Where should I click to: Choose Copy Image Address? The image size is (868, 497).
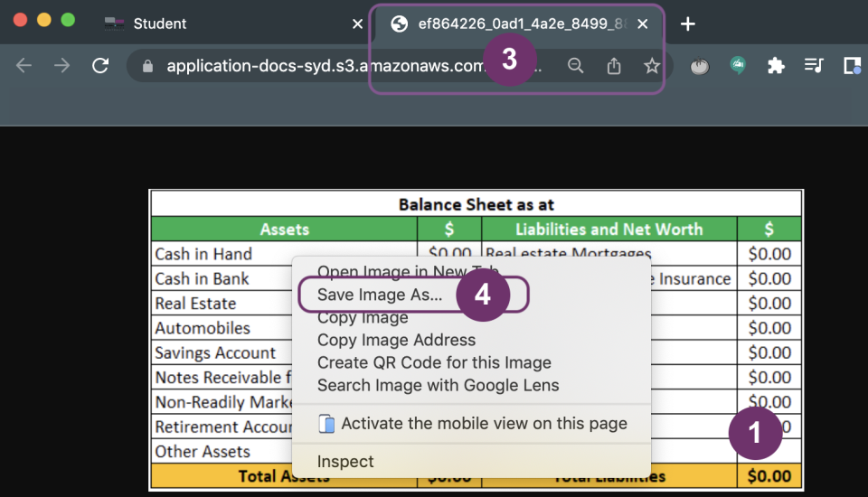point(396,340)
